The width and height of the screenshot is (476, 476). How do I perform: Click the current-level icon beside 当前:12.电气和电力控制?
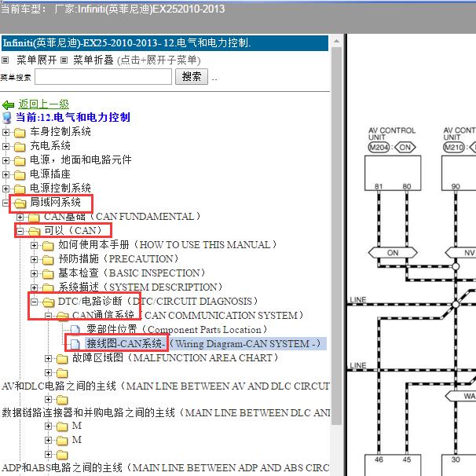click(7, 118)
